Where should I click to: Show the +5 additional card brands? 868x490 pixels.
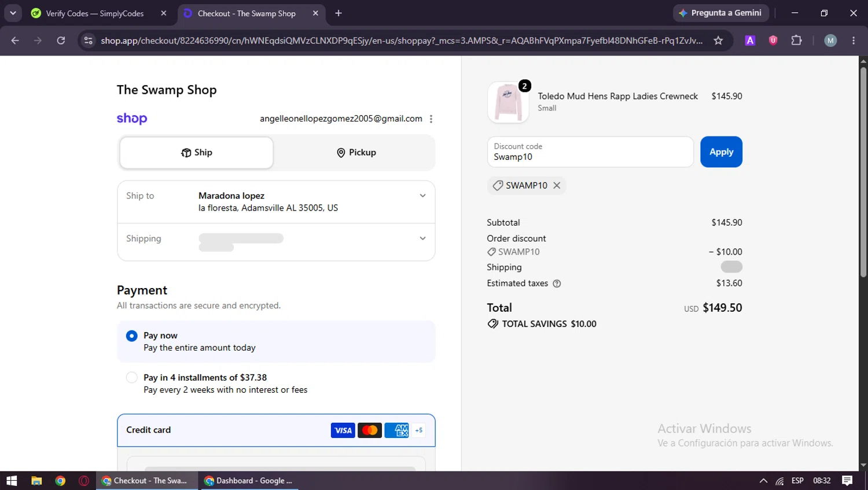coord(419,430)
